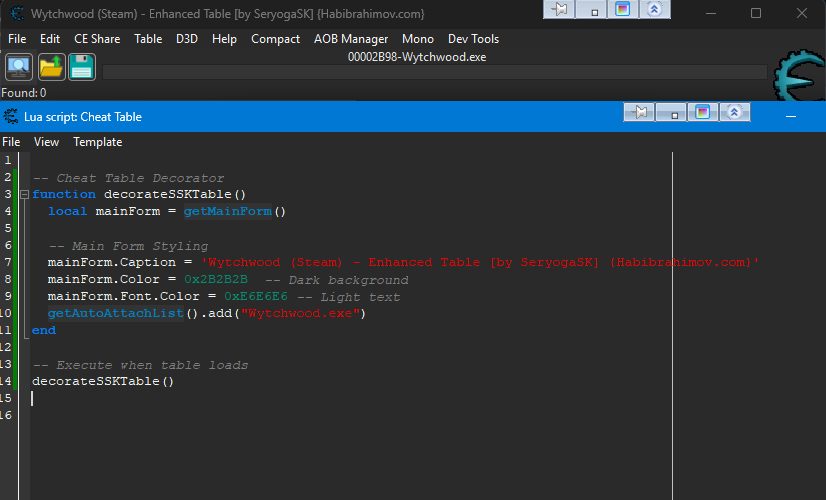Image resolution: width=826 pixels, height=500 pixels.
Task: Click the 0x2B2B2B color value
Action: point(215,279)
